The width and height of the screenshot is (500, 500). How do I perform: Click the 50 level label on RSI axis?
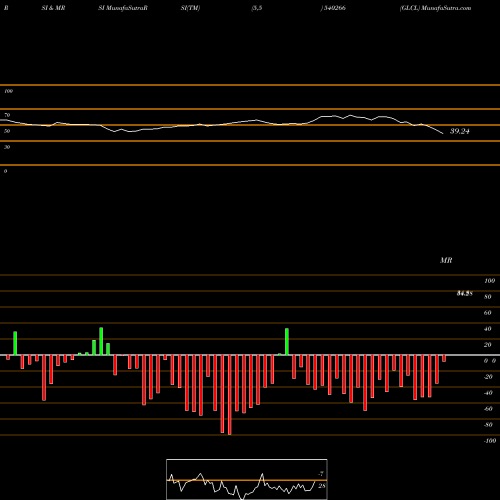pos(7,131)
